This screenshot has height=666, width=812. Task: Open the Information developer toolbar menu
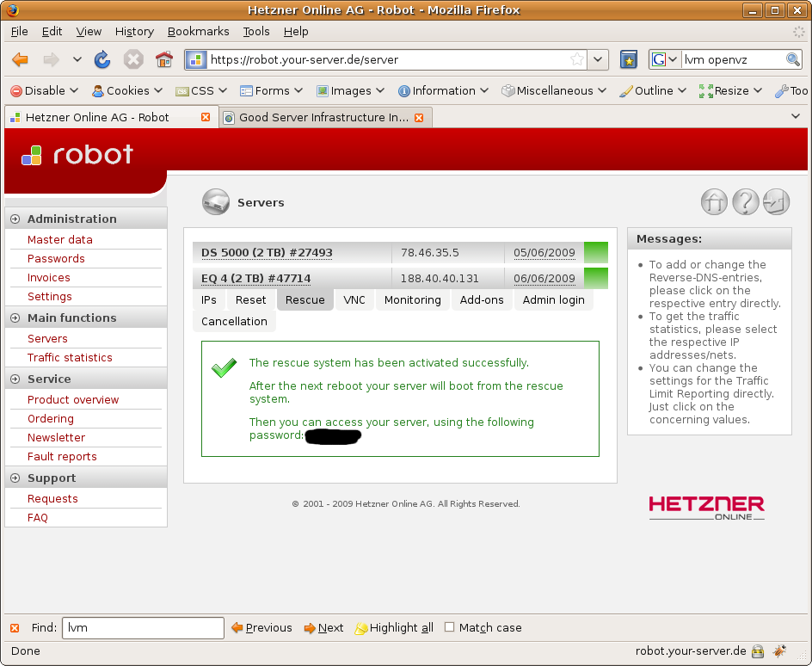(x=443, y=90)
